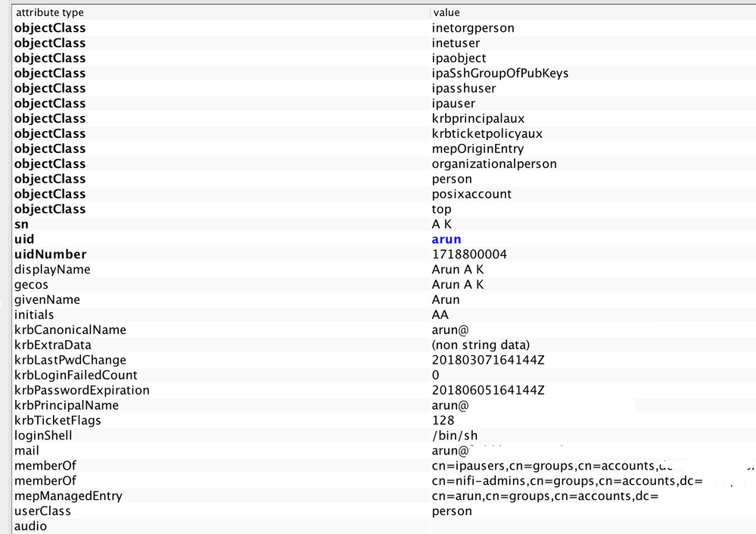Click the sn value "A K"

[x=442, y=223]
